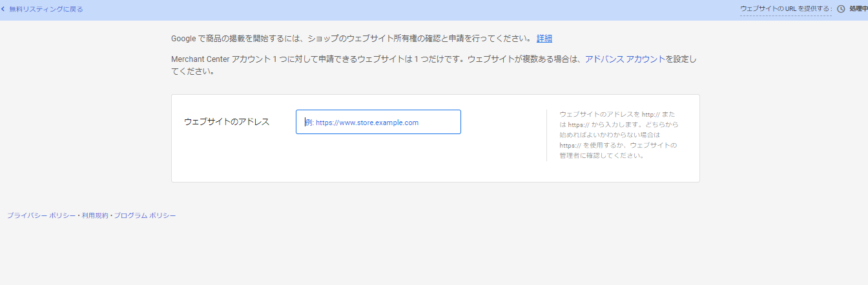
Task: Open the 利用規約 footer link
Action: click(x=95, y=215)
